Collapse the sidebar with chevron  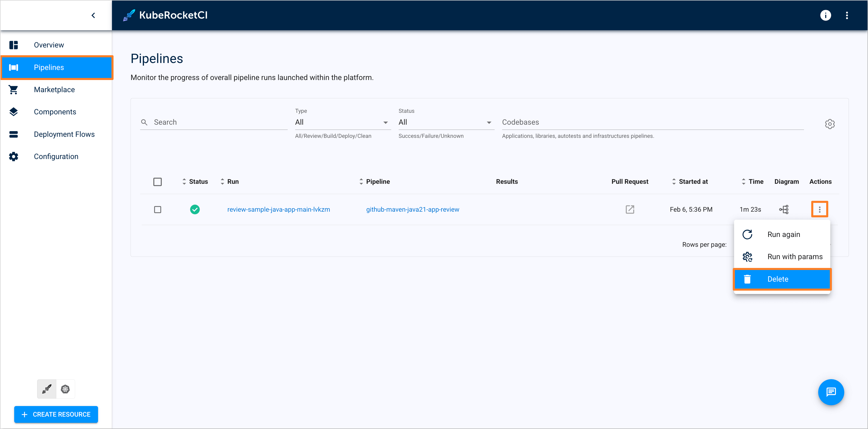pyautogui.click(x=93, y=15)
